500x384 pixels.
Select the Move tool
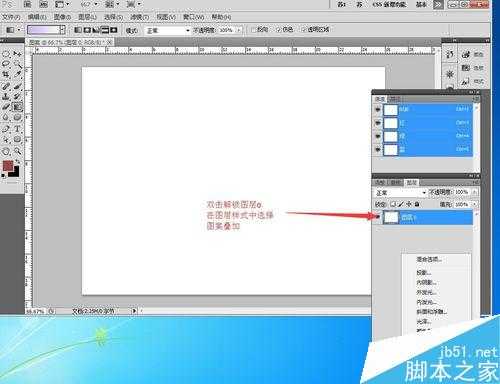[17, 54]
